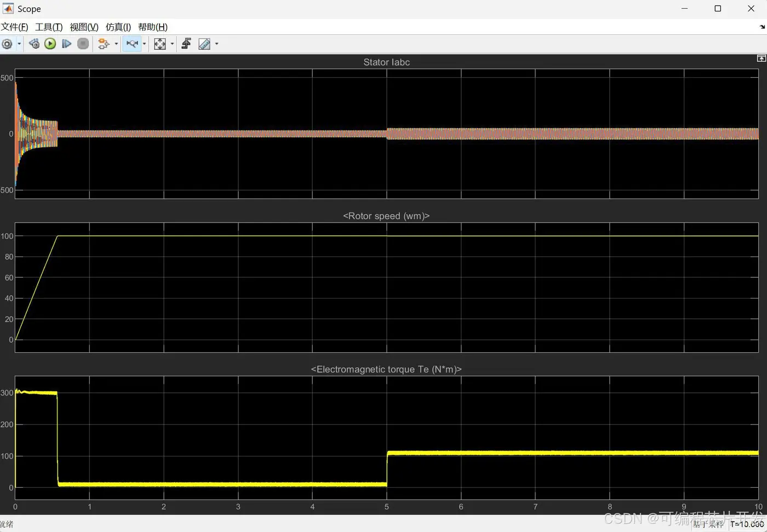
Task: Open the scope Configuration Properties gear
Action: coord(7,44)
